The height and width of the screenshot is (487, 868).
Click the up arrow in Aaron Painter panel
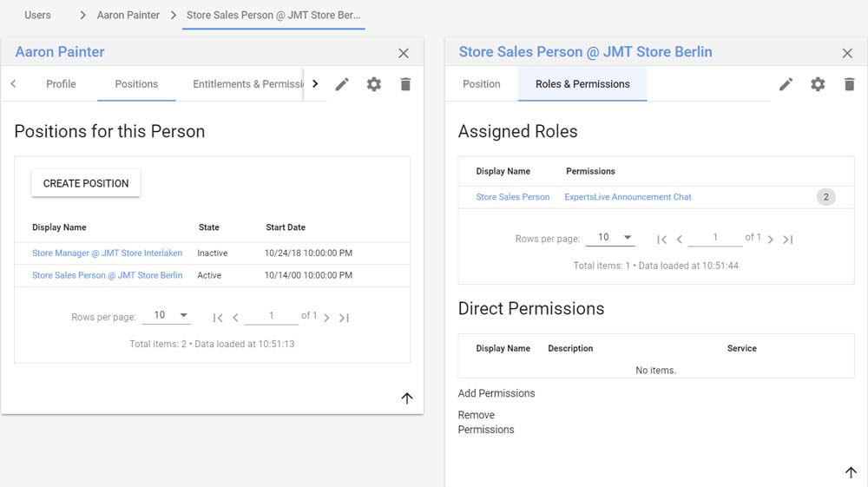pos(407,398)
